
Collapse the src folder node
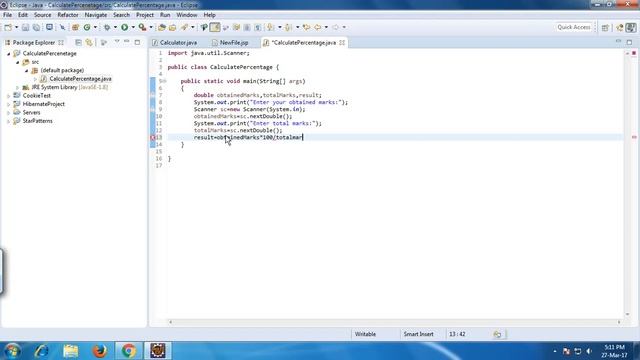[x=18, y=62]
